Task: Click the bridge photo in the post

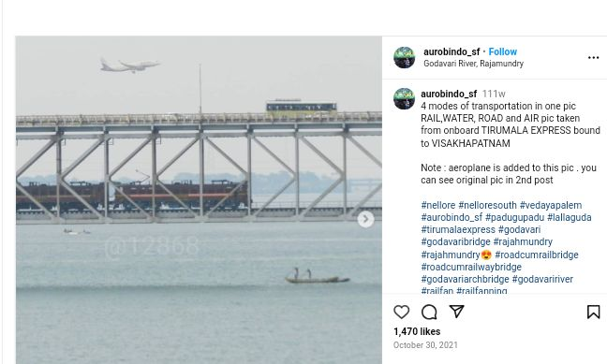Action: (x=199, y=200)
